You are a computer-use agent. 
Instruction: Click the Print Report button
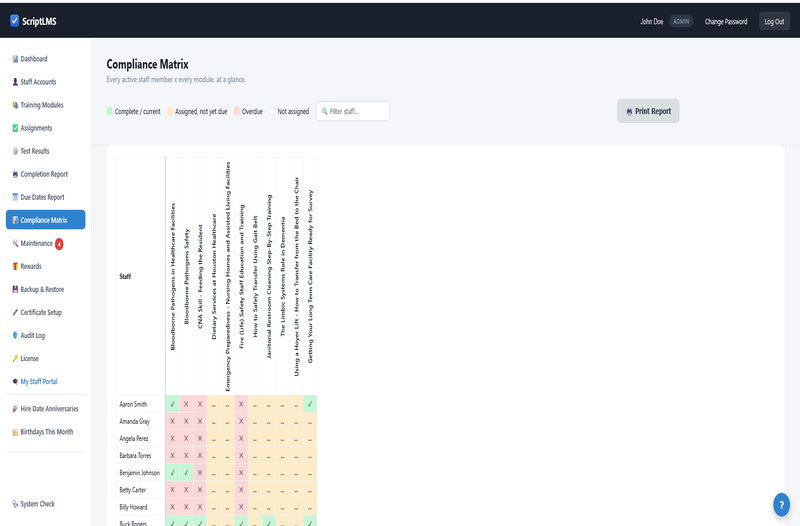[x=648, y=111]
